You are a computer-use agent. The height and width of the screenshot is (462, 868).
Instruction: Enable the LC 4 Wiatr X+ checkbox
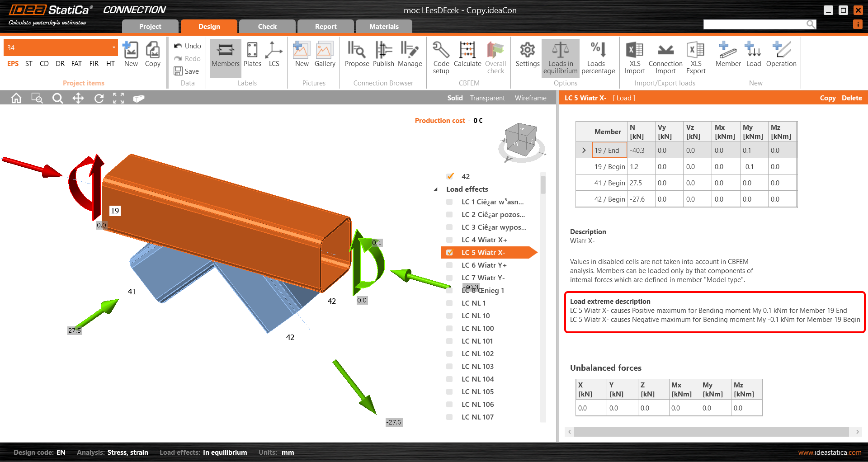point(449,240)
